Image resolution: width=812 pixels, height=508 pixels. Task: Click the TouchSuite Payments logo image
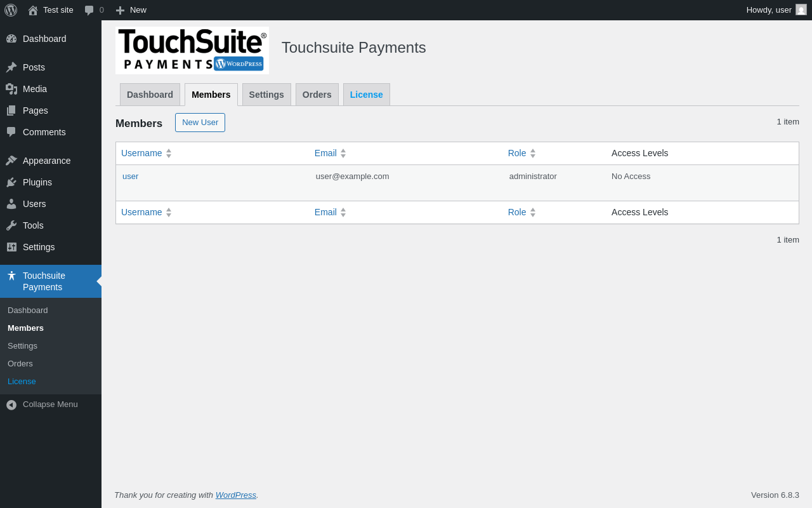(x=192, y=50)
